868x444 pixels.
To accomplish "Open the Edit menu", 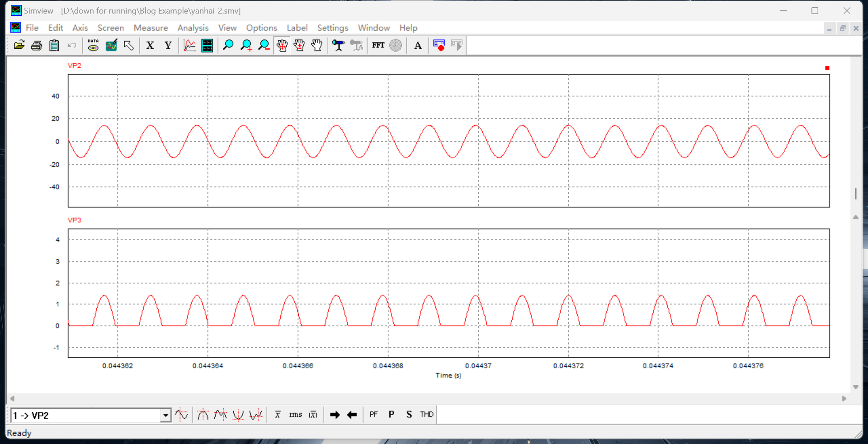I will click(56, 28).
